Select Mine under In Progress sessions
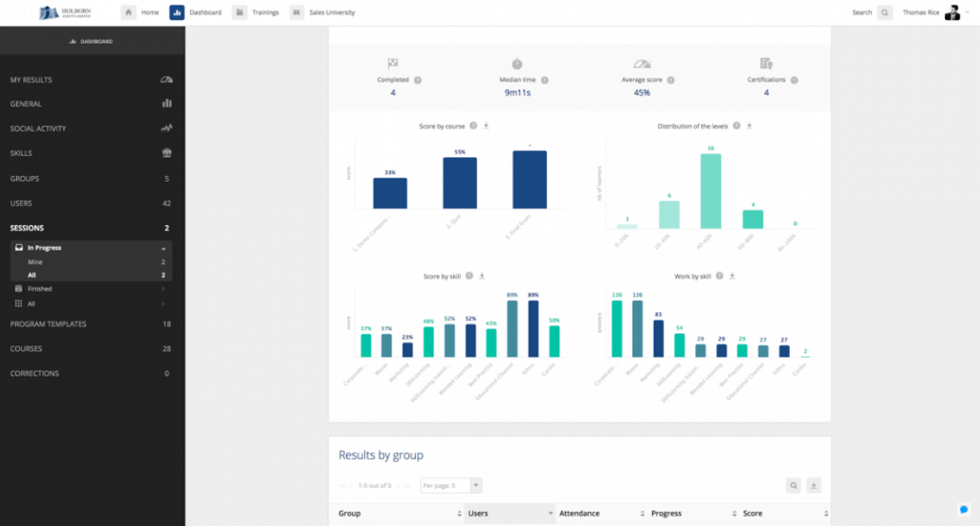This screenshot has width=980, height=526. (x=35, y=261)
